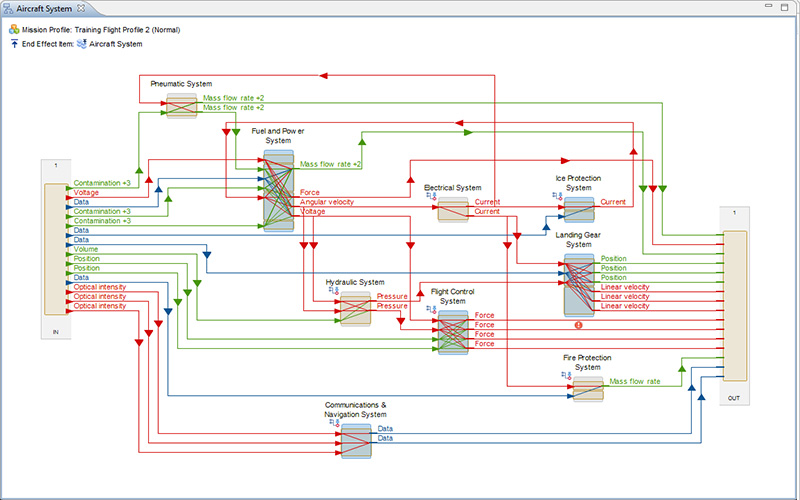Click the Mission Profile: Training Flight Profile 2 text
800x500 pixels.
click(x=101, y=30)
